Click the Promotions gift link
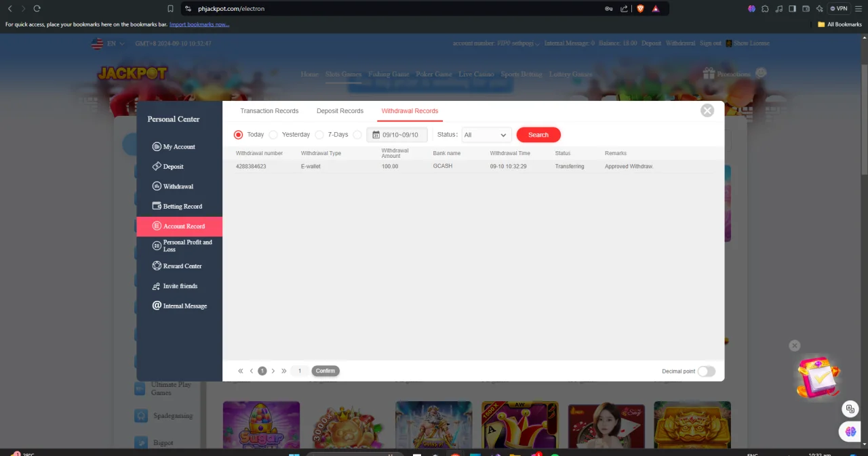 tap(726, 74)
